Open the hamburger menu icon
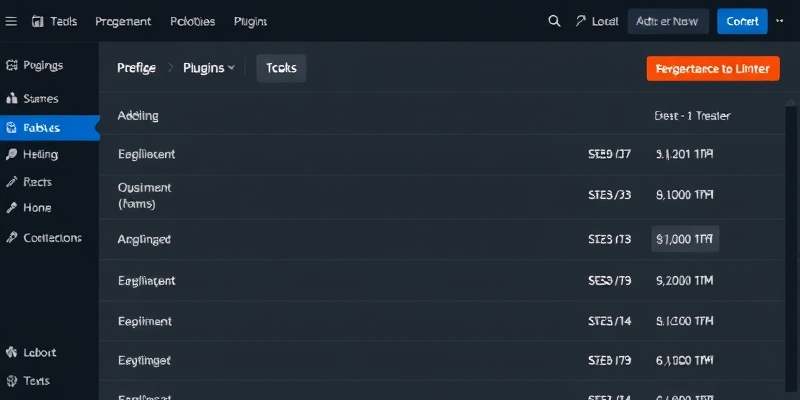The image size is (800, 400). (11, 21)
